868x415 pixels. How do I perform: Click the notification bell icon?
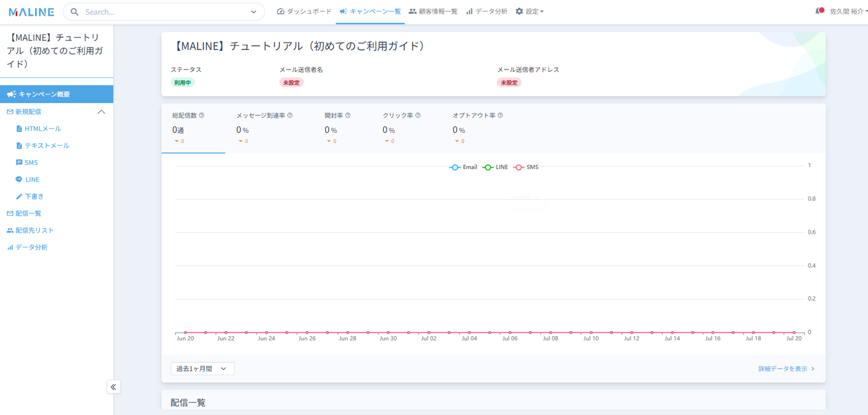pyautogui.click(x=819, y=11)
